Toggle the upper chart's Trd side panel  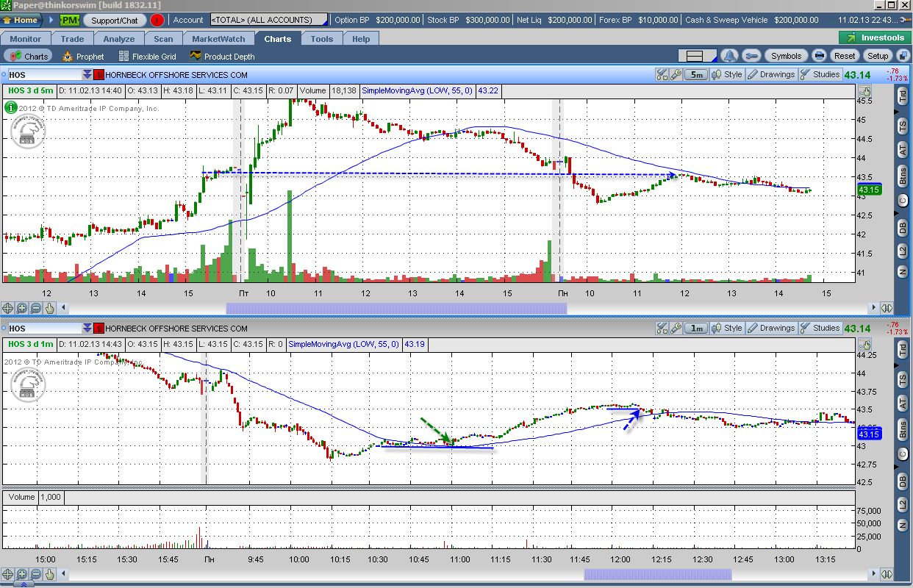(x=903, y=96)
